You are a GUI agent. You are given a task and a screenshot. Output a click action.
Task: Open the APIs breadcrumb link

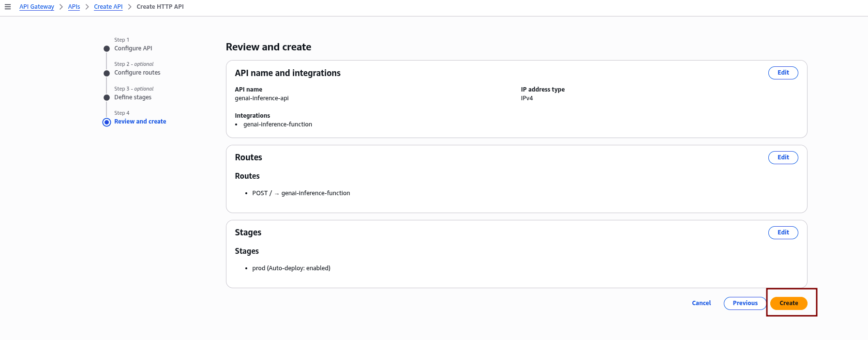[74, 7]
